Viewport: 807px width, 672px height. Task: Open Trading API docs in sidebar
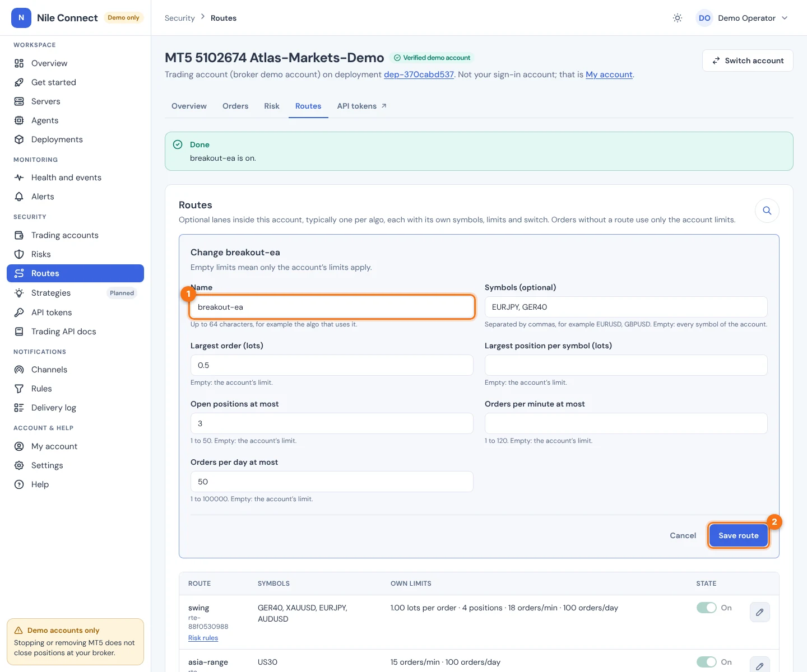[x=75, y=332]
